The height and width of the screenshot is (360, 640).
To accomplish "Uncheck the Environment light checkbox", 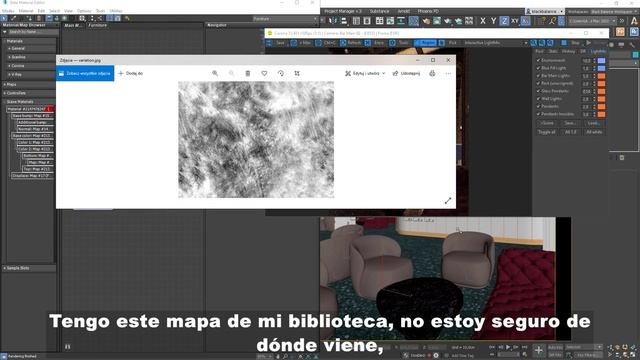I will [x=538, y=60].
